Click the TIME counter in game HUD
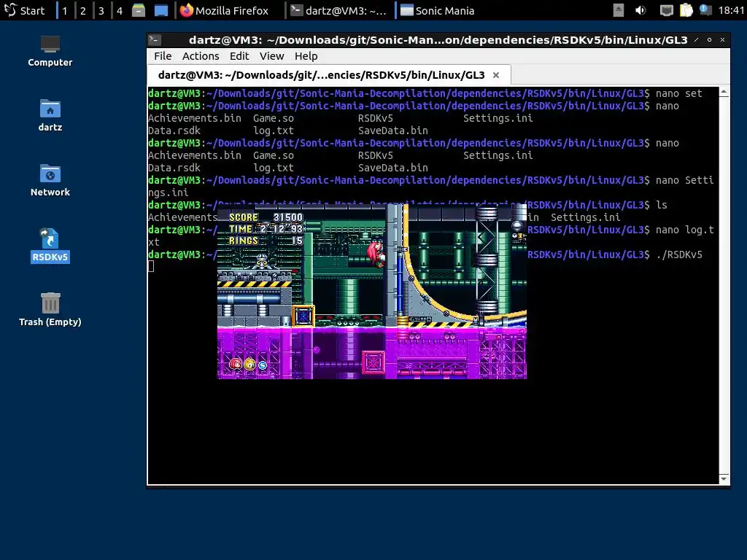The height and width of the screenshot is (560, 747). 266,229
